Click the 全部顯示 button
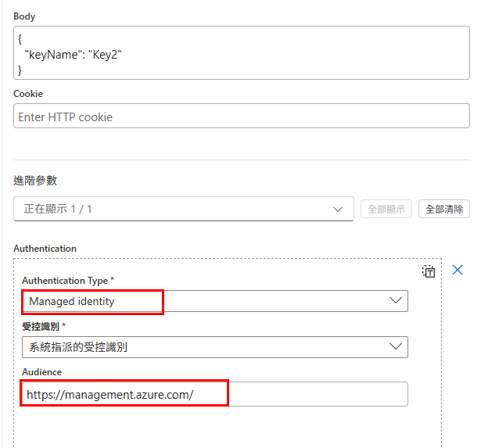Image resolution: width=481 pixels, height=448 pixels. (x=386, y=209)
